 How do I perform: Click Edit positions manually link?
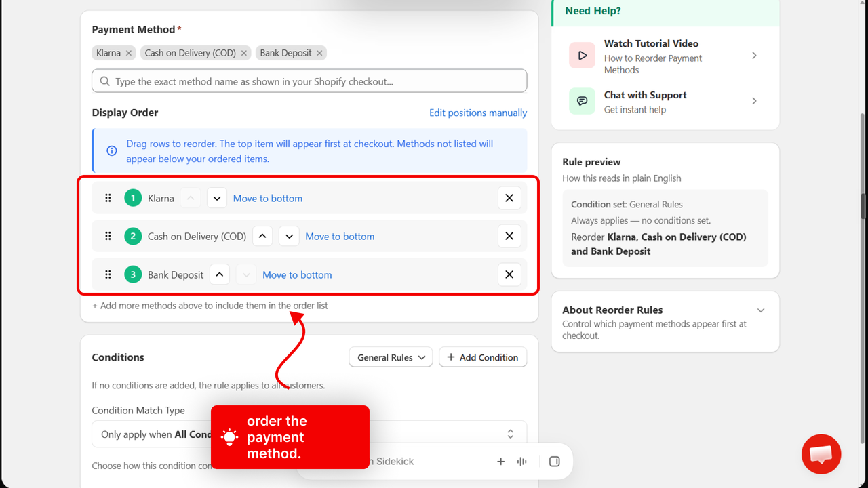click(x=478, y=113)
